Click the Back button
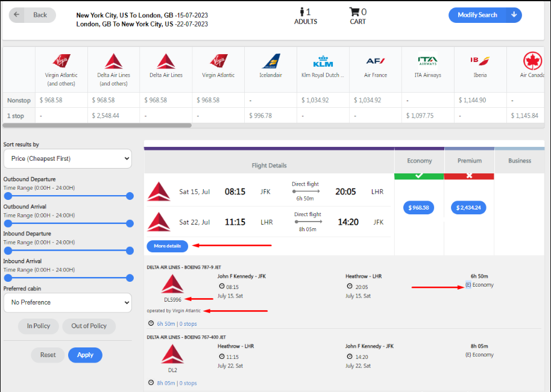This screenshot has width=551, height=392. [33, 15]
